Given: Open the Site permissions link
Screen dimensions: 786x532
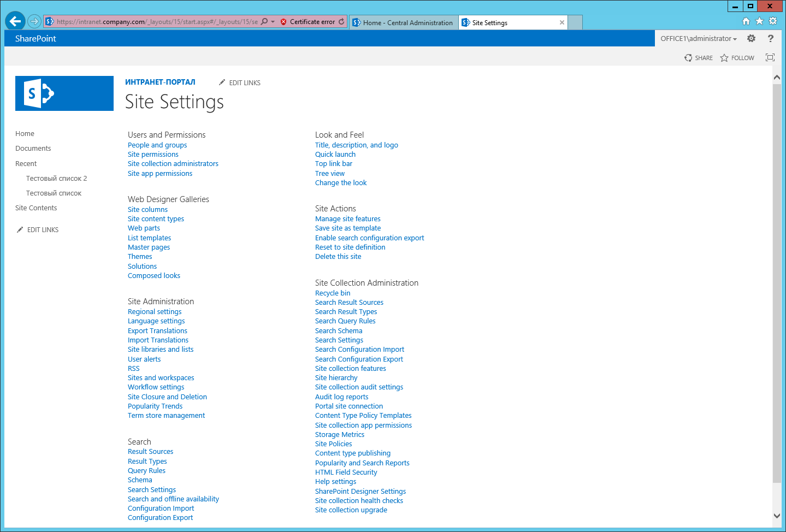Looking at the screenshot, I should coord(153,155).
